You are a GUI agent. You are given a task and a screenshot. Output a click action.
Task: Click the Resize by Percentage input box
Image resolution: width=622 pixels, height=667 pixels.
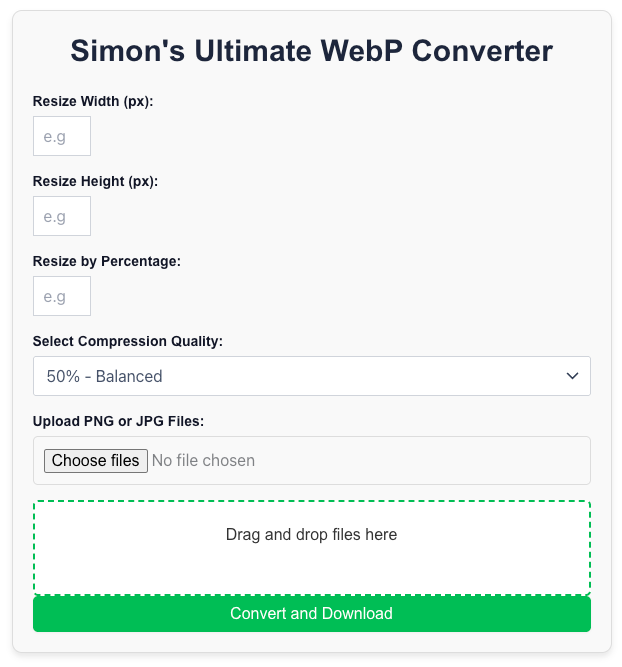[62, 296]
